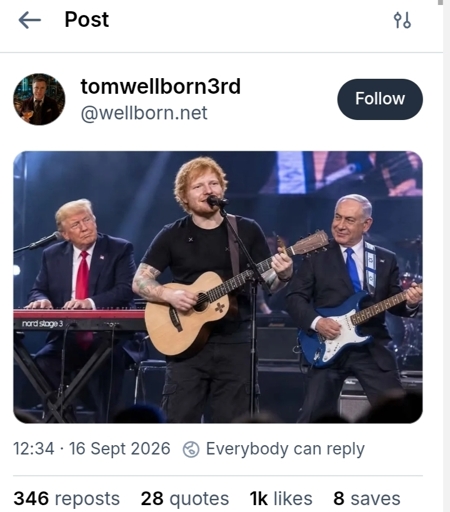This screenshot has width=450, height=512.
Task: Click the page scrollbar thumb at top
Action: [440, 2]
